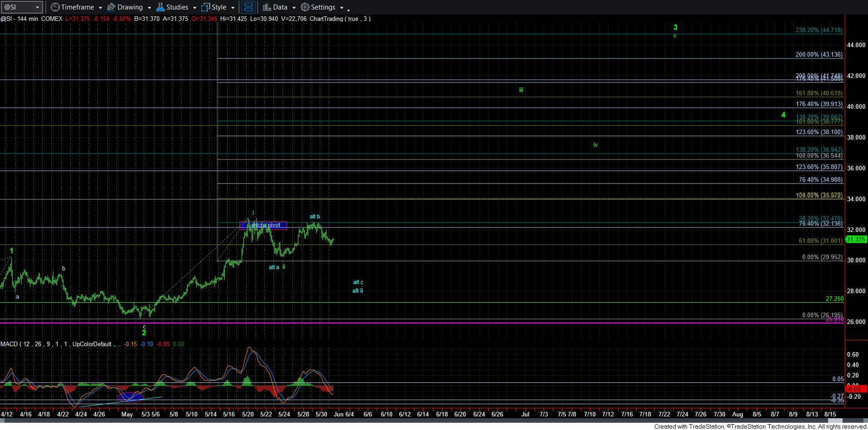Image resolution: width=868 pixels, height=430 pixels.
Task: Select the green wave 1 label
Action: (x=11, y=251)
